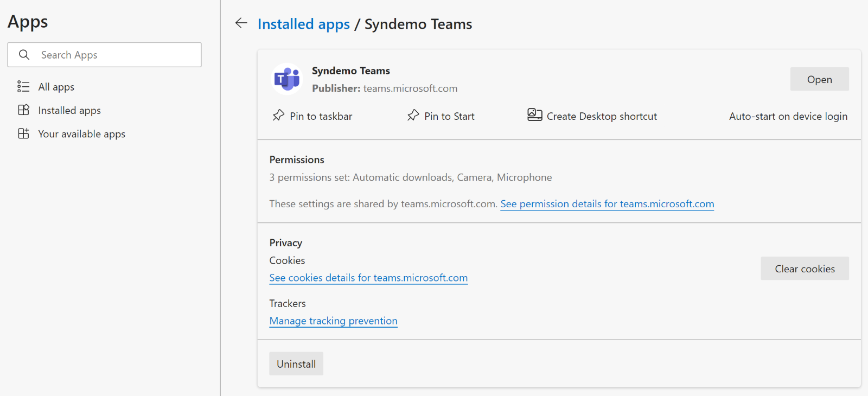868x396 pixels.
Task: Click the Publisher teams.microsoft.com text
Action: click(385, 88)
